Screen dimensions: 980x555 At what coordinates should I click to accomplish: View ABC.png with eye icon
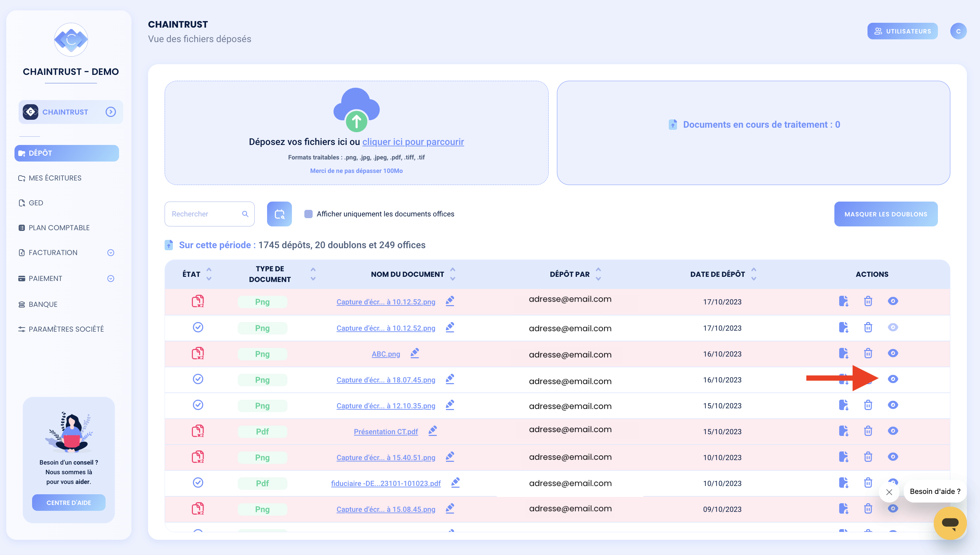[x=893, y=353]
